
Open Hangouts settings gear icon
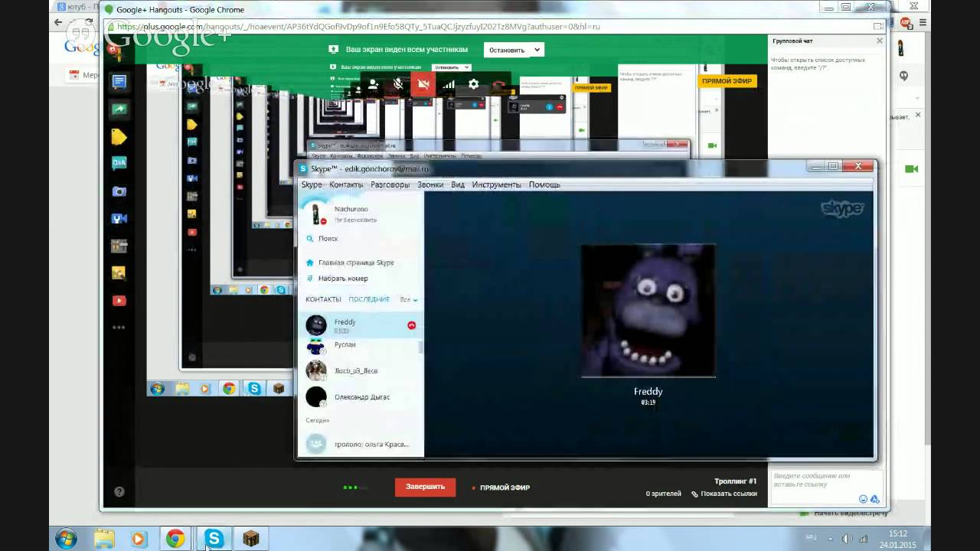click(473, 85)
